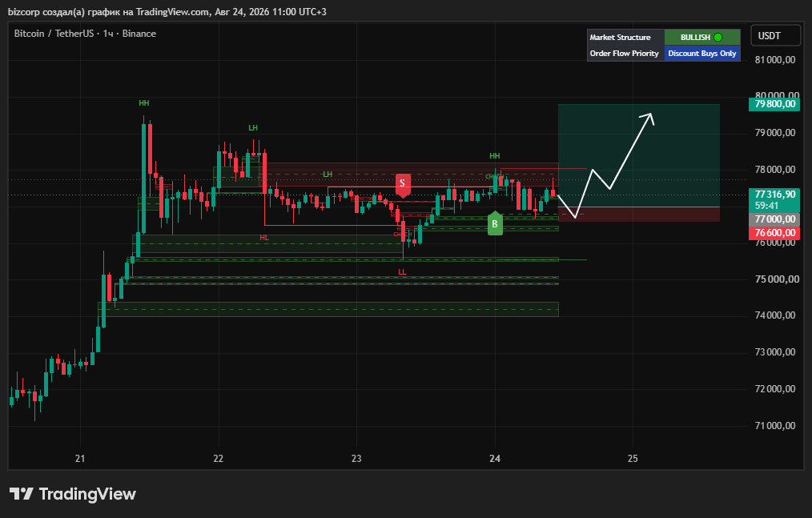Click the bizcorp chart author header text
Image resolution: width=812 pixels, height=518 pixels.
(x=167, y=11)
